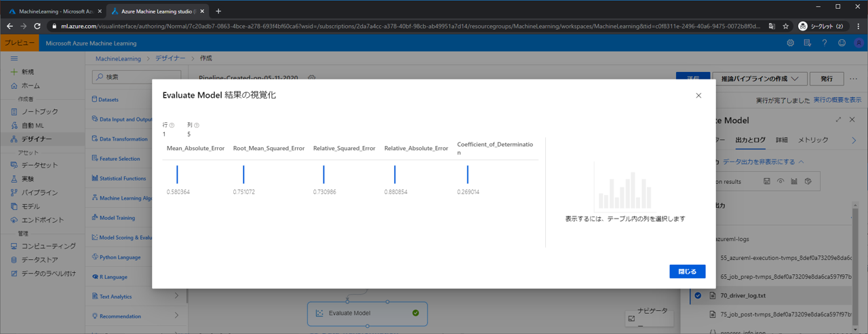The width and height of the screenshot is (868, 334).
Task: Click the register dataset cube icon
Action: (x=808, y=181)
